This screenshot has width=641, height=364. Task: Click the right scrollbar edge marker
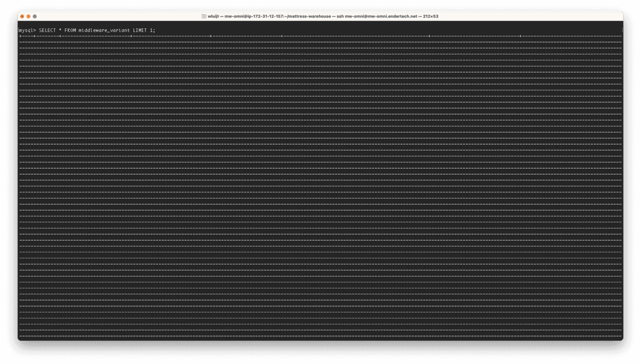[622, 30]
